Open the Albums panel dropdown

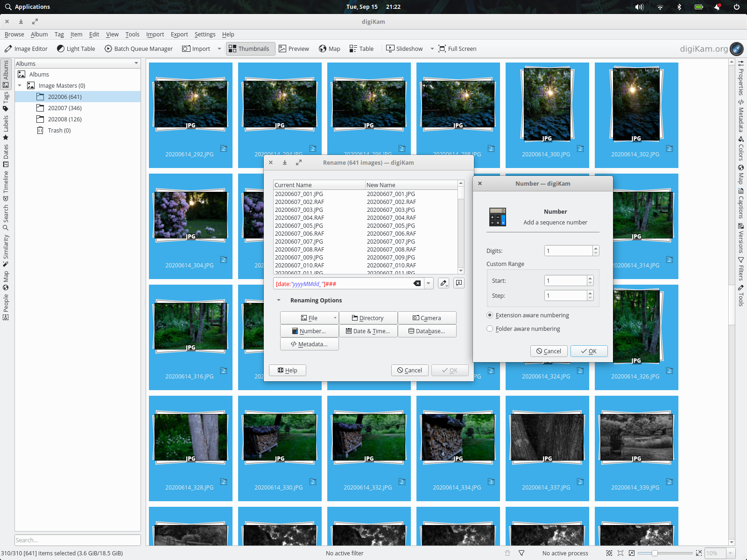[x=136, y=63]
